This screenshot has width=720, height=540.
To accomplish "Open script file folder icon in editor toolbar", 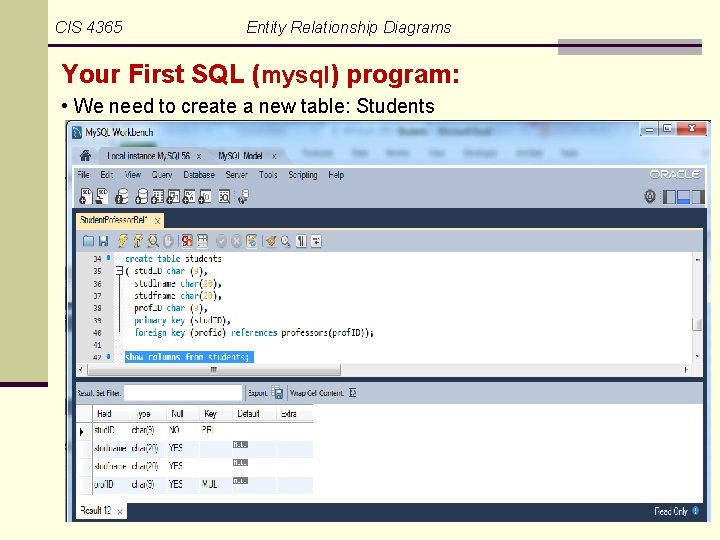I will pos(88,241).
